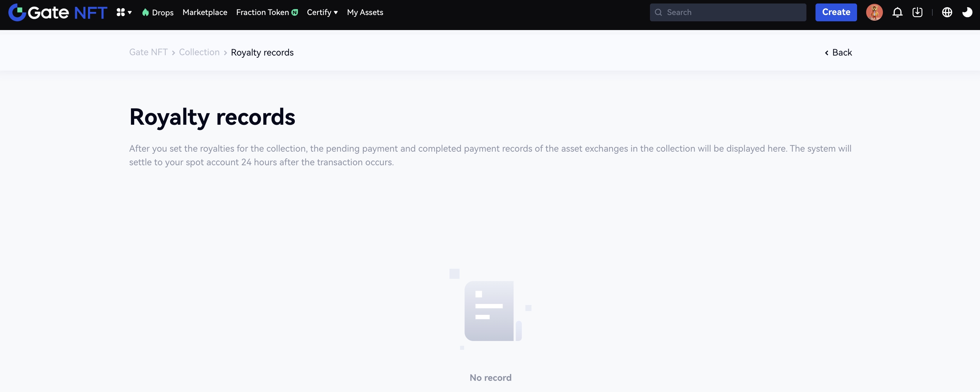
Task: Open the user avatar profile menu
Action: click(874, 13)
